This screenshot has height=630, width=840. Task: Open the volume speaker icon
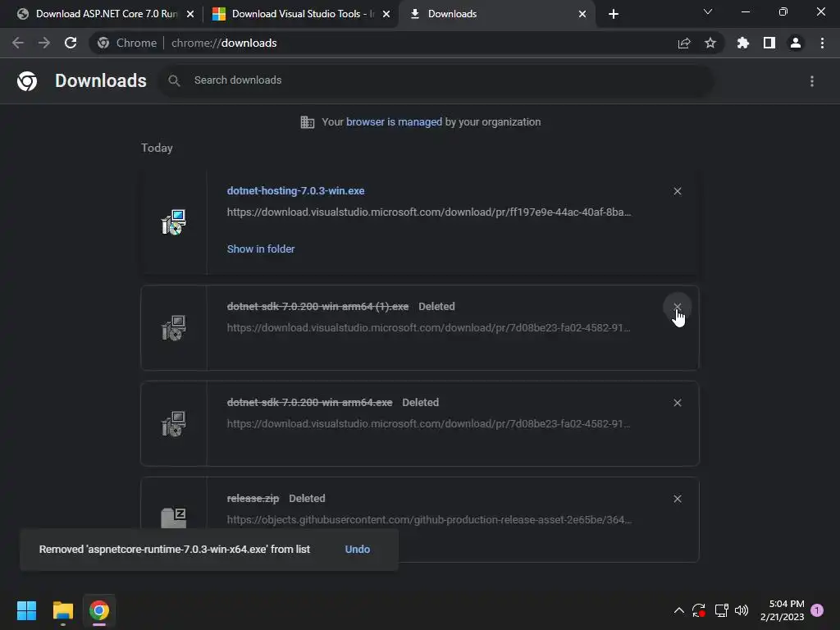coord(742,610)
